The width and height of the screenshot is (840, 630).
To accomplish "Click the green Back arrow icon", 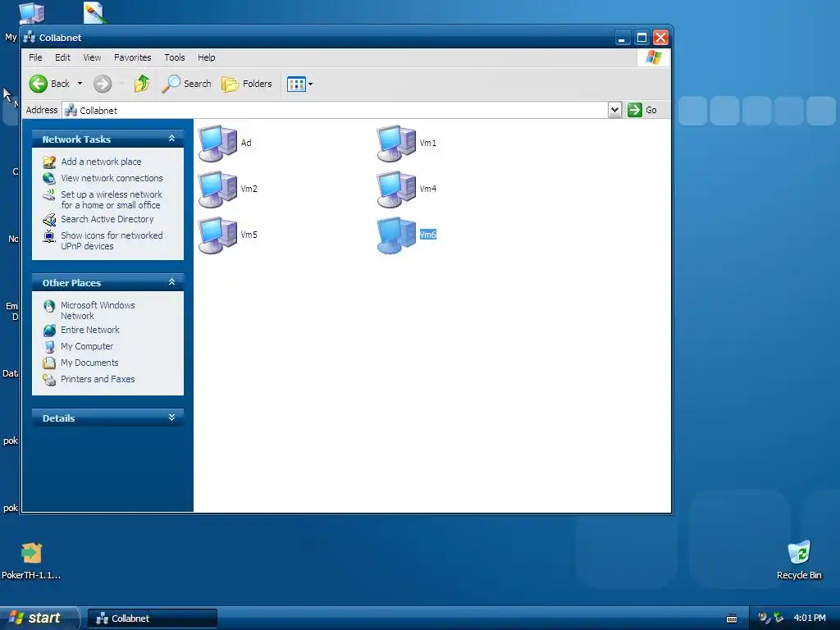I will coord(39,84).
